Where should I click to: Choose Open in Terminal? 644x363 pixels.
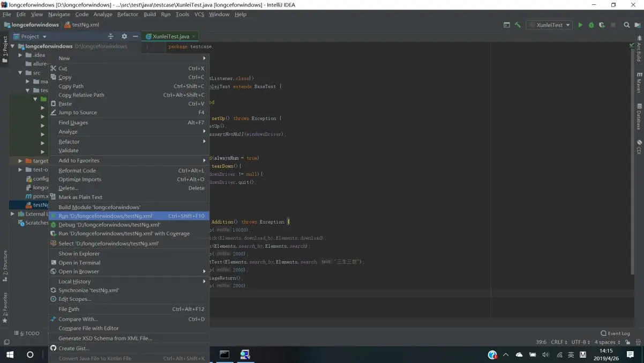[129, 263]
